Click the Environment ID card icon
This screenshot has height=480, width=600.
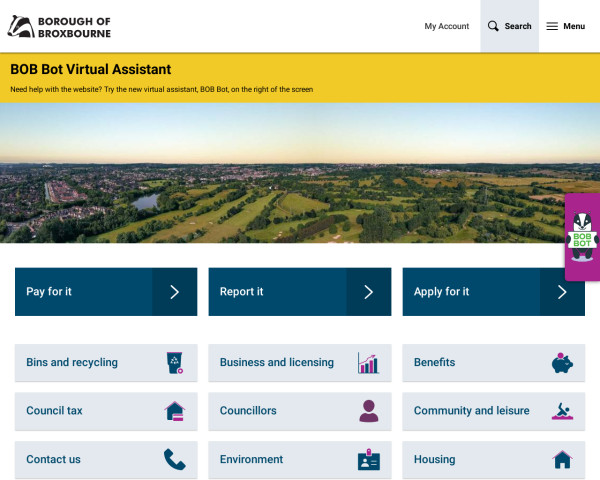[368, 460]
